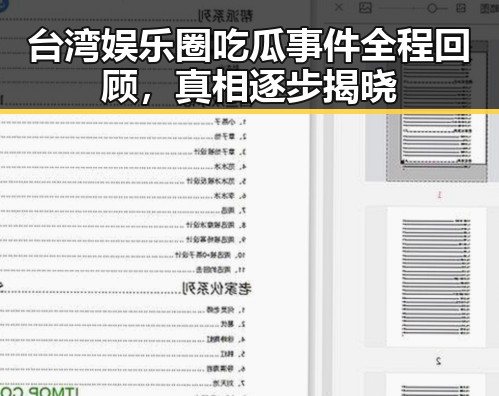Open contents entry 3 章子怡被设计

[221, 152]
